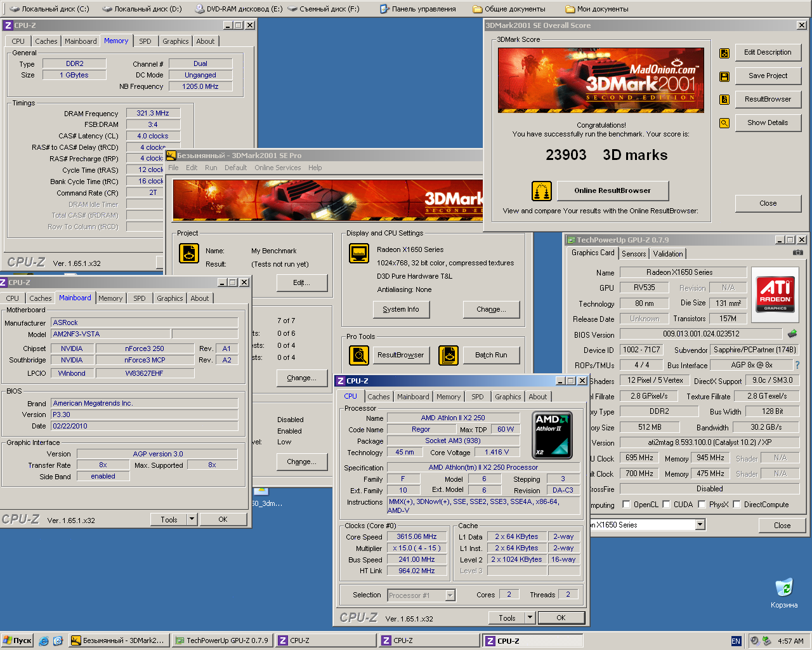Screen dimensions: 812x650
Task: Open the Removable Disk (F:) shortcut
Action: point(324,9)
